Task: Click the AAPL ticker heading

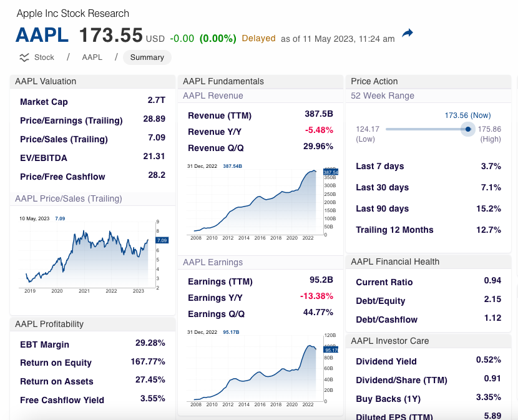Action: (x=42, y=35)
